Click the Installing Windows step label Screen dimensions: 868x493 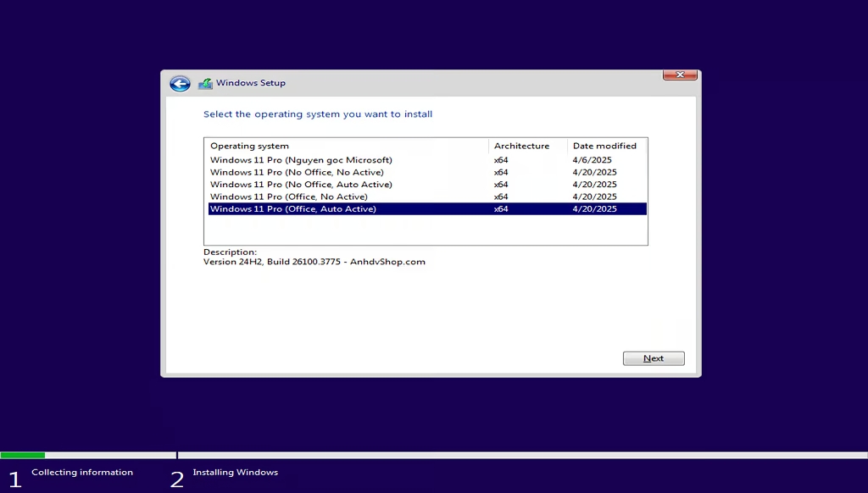coord(236,472)
